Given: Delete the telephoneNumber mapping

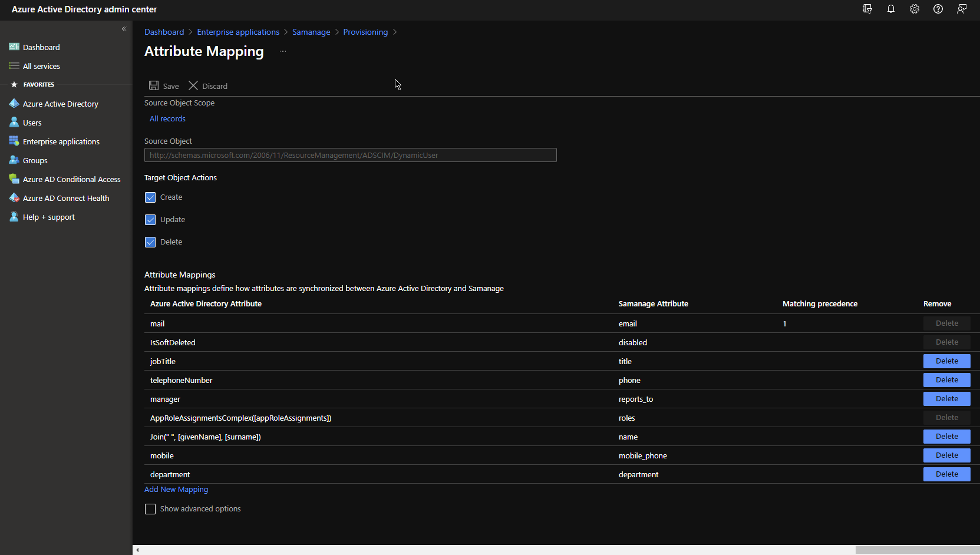Looking at the screenshot, I should (946, 380).
